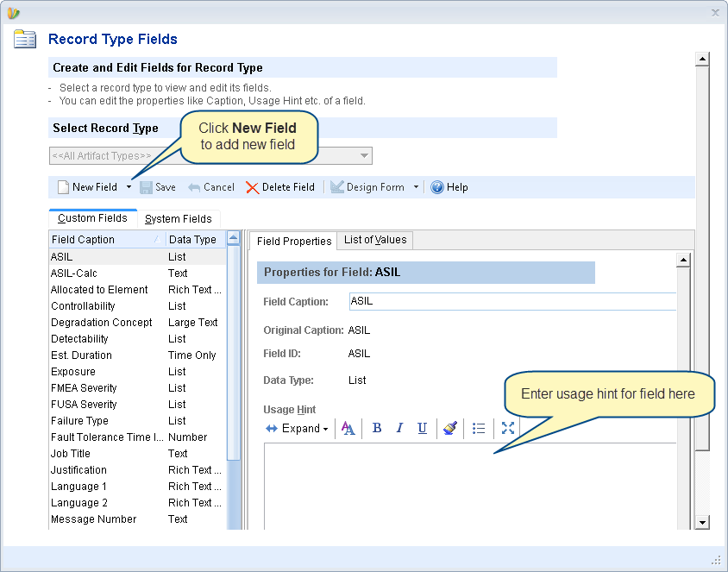The width and height of the screenshot is (728, 572).
Task: Close the Record Type Fields dialog
Action: (715, 13)
